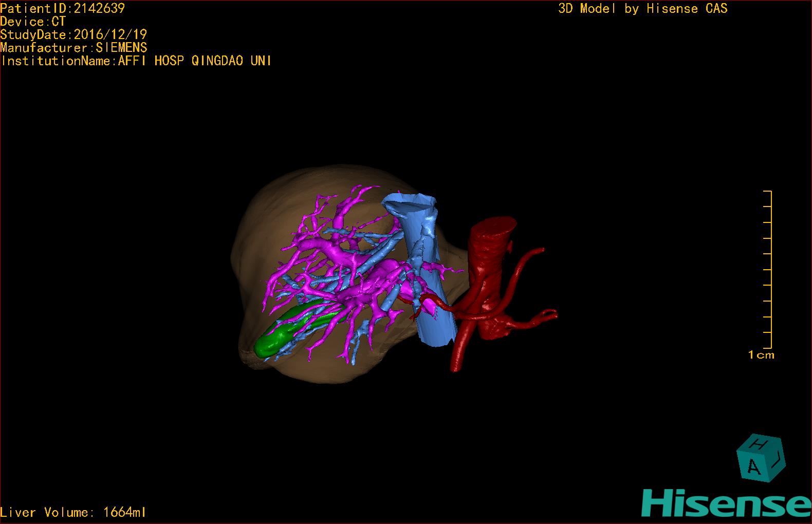Click the 1cm scale label
The height and width of the screenshot is (524, 812).
tap(761, 355)
